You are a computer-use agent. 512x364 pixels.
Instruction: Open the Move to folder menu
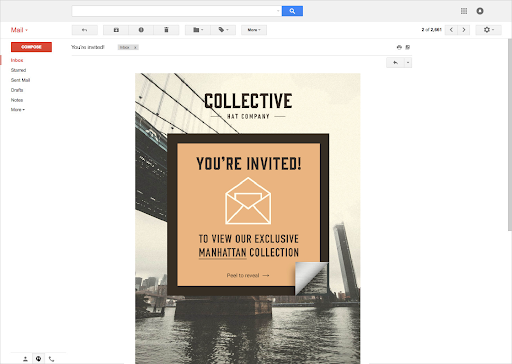coord(198,30)
